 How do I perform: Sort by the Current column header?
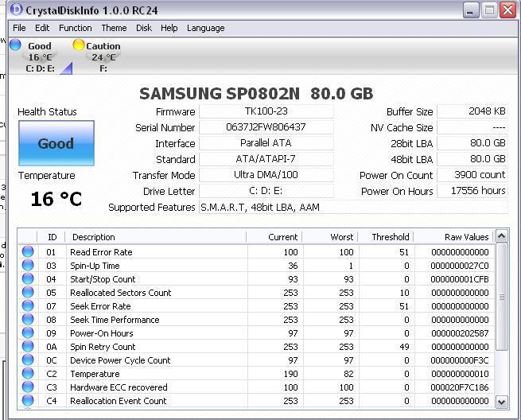tap(274, 237)
